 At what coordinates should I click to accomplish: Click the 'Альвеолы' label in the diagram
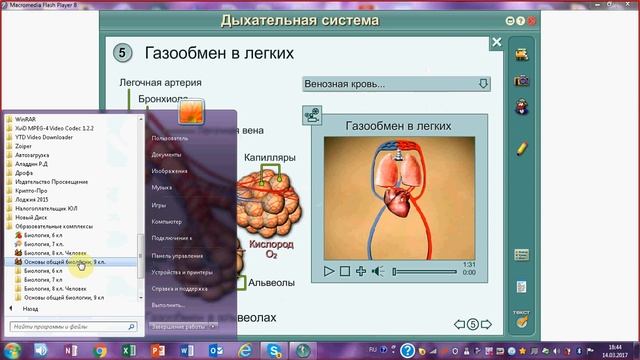coord(271,282)
